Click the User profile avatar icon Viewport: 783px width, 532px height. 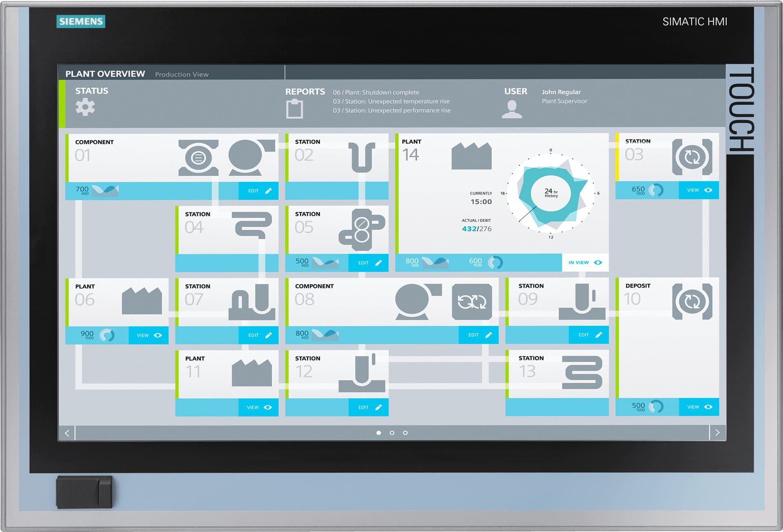512,109
